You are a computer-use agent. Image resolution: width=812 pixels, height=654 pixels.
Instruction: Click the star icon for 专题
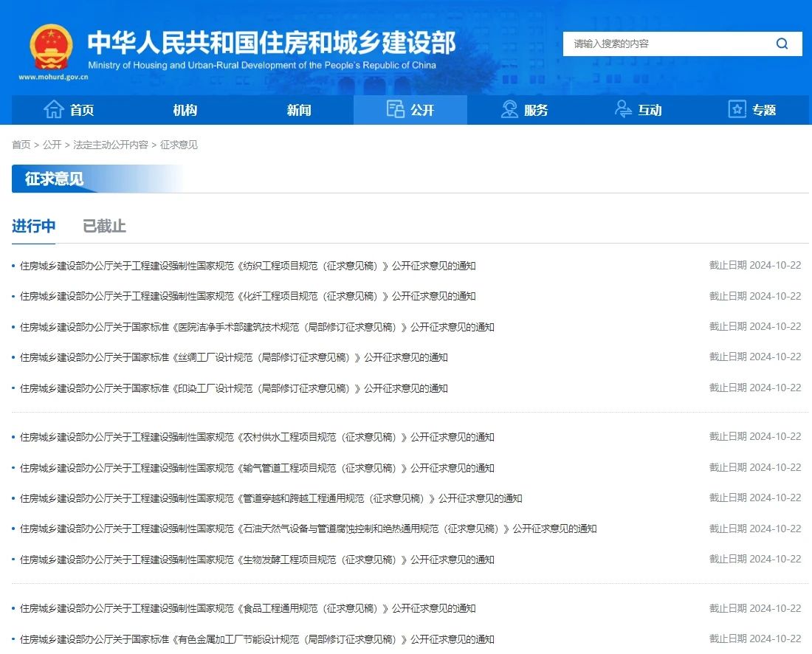tap(737, 110)
